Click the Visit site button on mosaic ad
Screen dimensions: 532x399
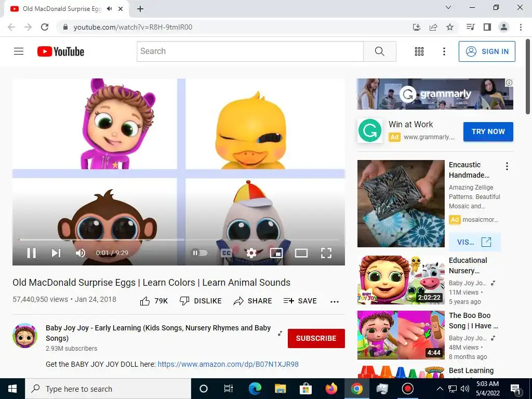(474, 242)
